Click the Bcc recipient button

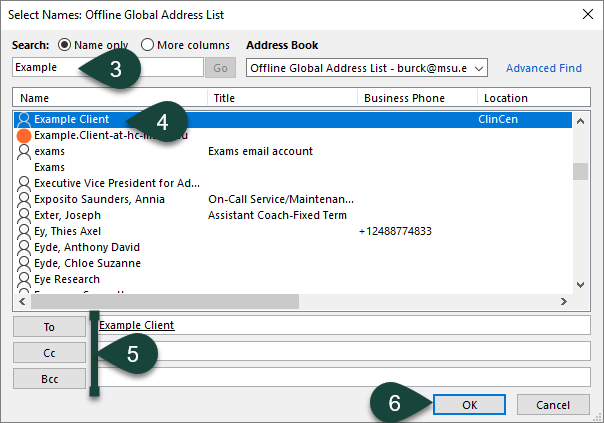(49, 378)
